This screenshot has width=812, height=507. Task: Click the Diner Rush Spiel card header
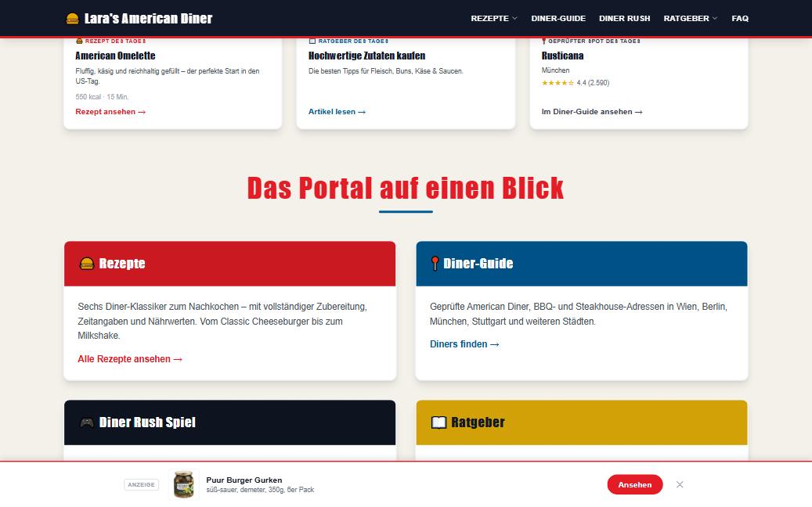pos(230,422)
